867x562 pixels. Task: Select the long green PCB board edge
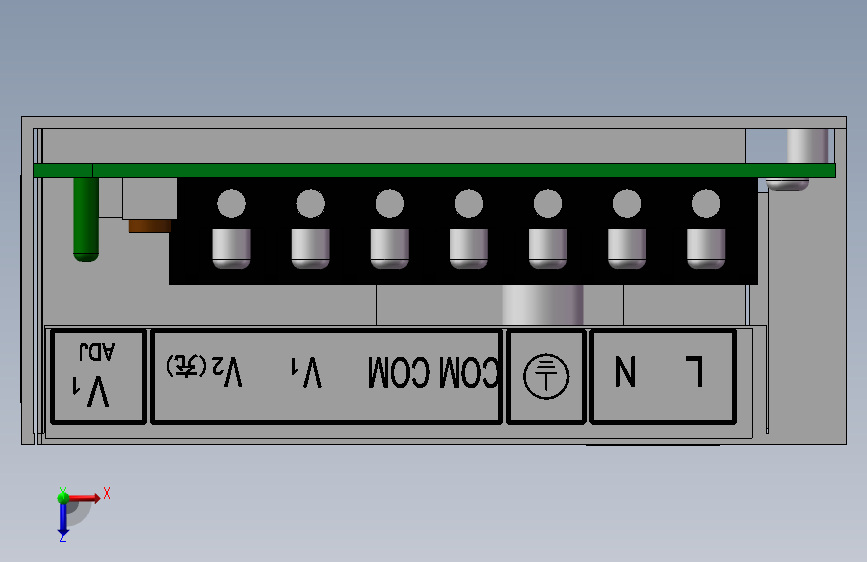point(434,170)
